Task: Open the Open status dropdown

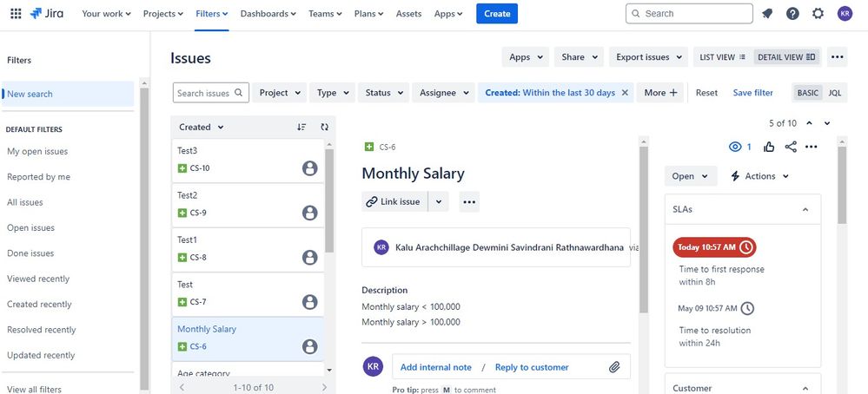Action: [x=690, y=176]
